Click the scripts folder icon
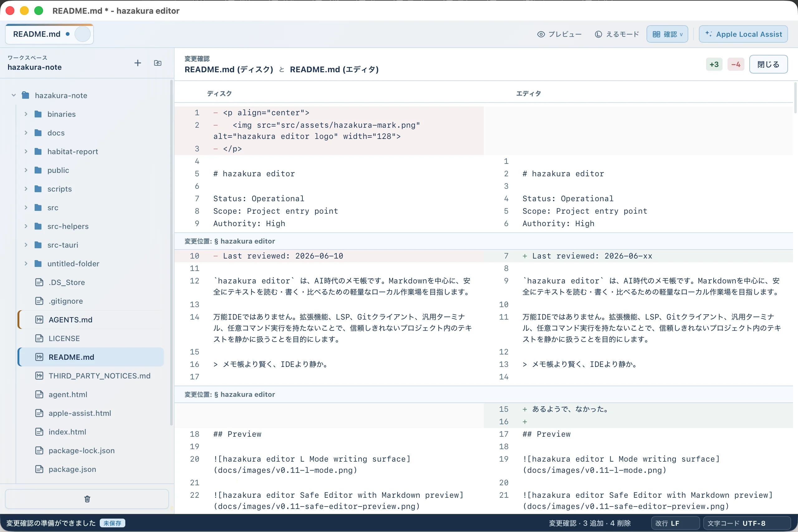 tap(38, 189)
